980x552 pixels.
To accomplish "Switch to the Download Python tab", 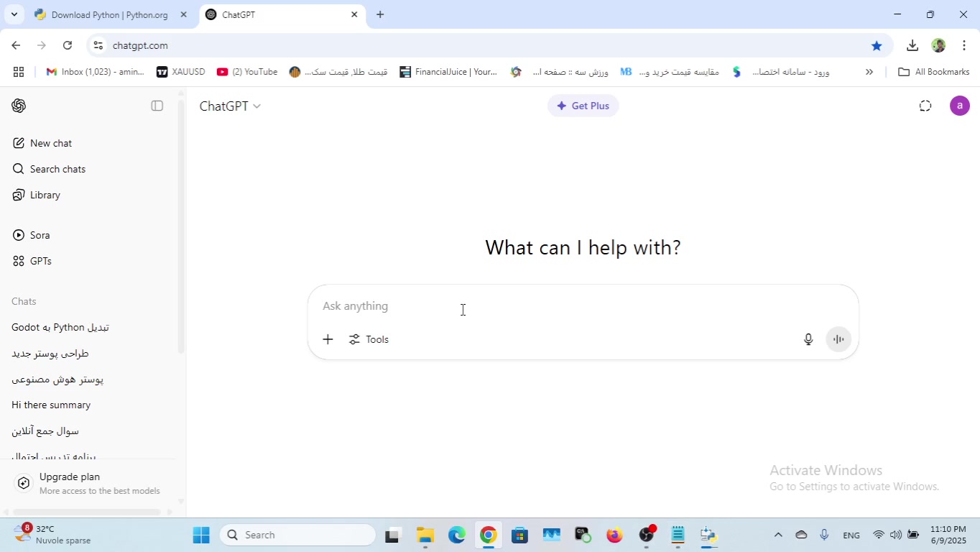I will (x=110, y=14).
